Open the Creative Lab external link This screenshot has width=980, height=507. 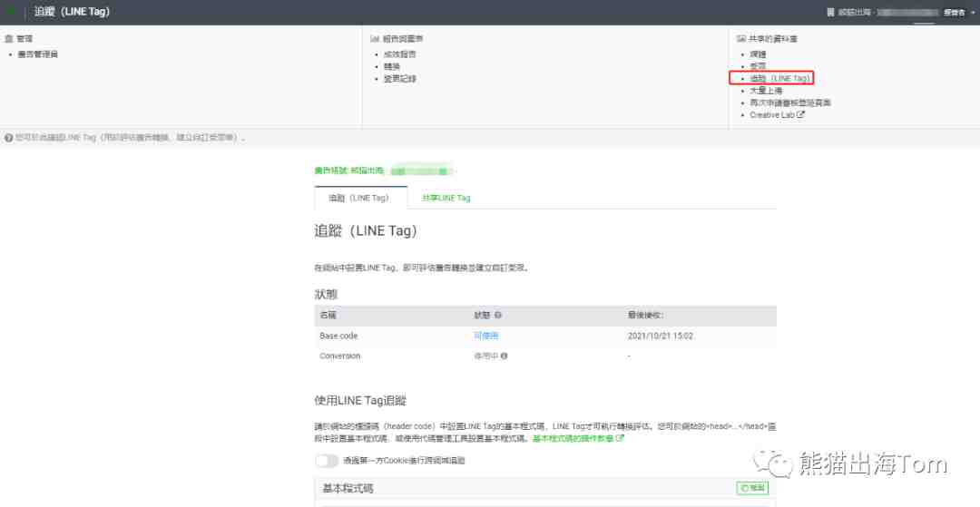(x=777, y=115)
